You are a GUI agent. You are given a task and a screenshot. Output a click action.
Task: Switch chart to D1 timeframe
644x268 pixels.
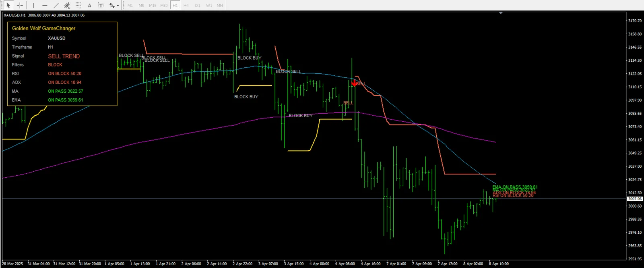197,5
